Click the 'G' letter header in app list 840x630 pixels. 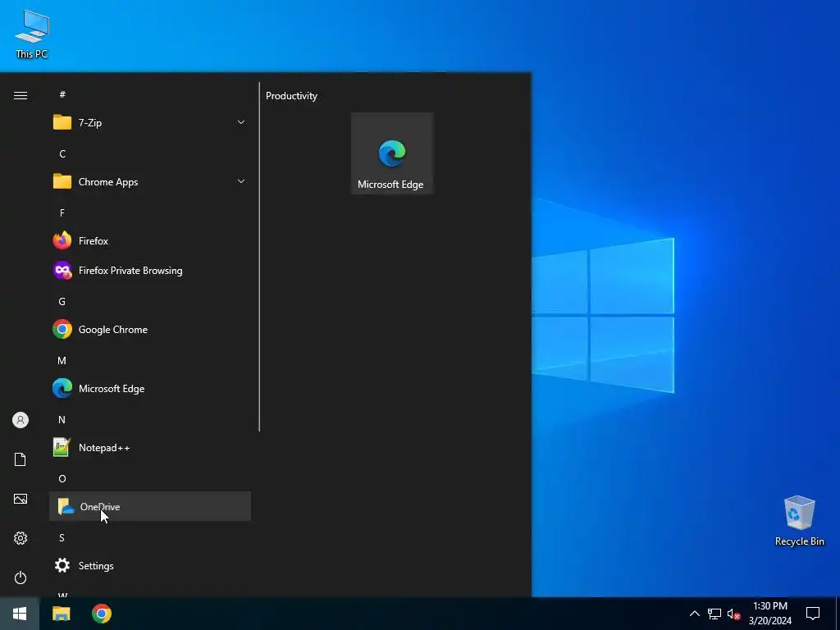(x=62, y=302)
